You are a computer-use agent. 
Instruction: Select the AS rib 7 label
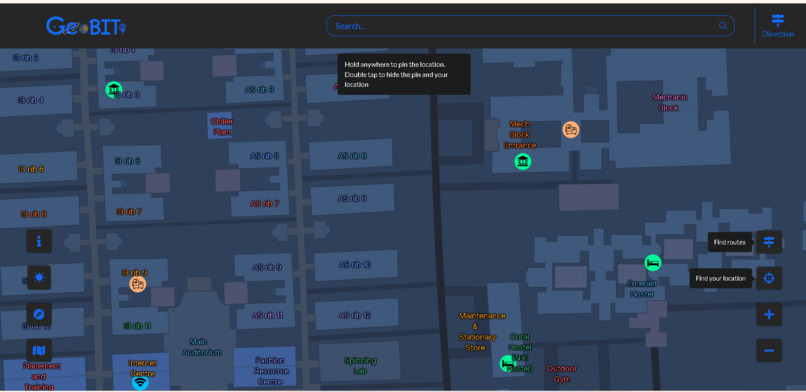tap(264, 203)
